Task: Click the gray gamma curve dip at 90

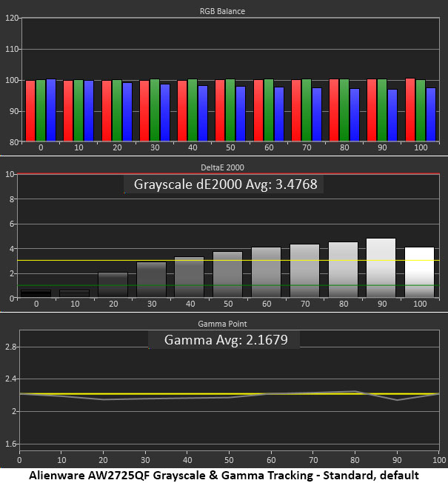Action: 397,400
